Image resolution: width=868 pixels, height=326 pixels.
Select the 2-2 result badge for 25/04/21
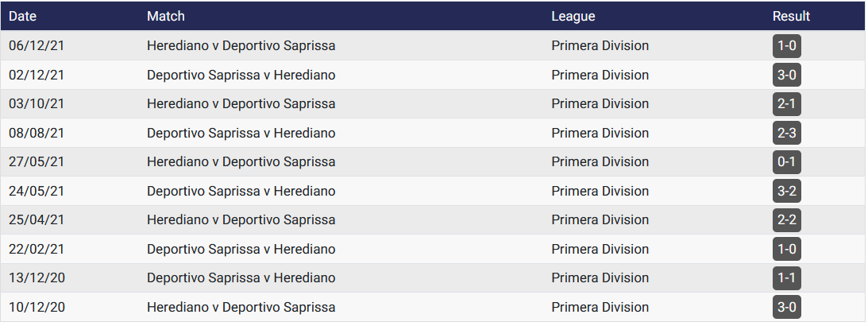786,220
